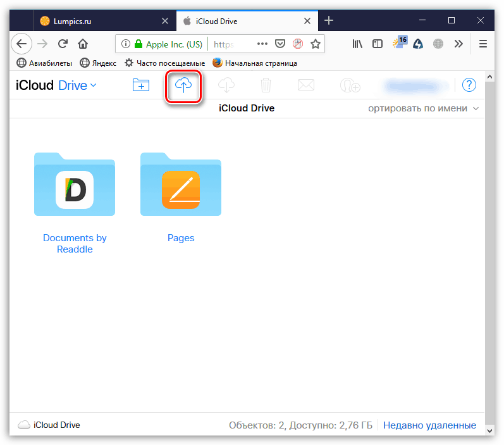This screenshot has width=504, height=445.
Task: Click the download cloud icon
Action: pos(226,85)
